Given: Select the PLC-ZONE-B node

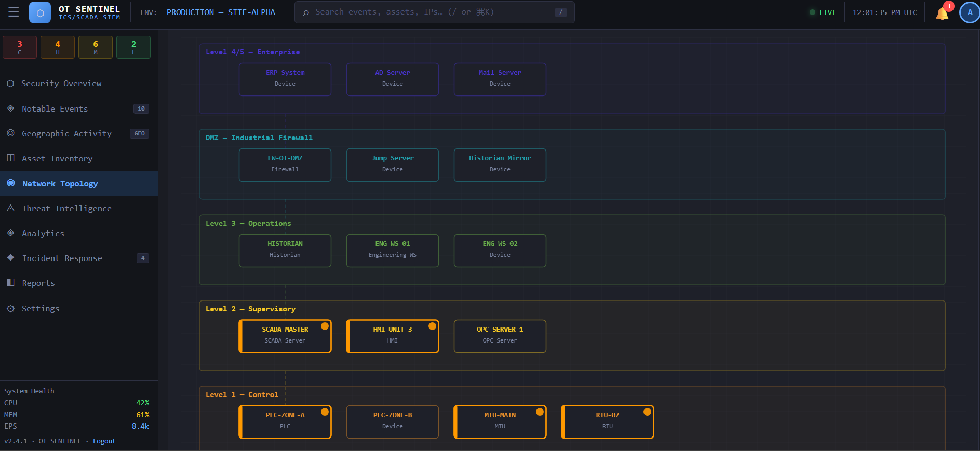Looking at the screenshot, I should point(393,422).
